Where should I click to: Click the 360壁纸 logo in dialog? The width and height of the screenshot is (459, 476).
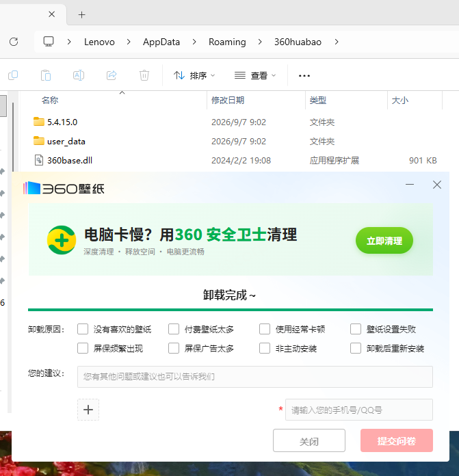click(x=64, y=188)
